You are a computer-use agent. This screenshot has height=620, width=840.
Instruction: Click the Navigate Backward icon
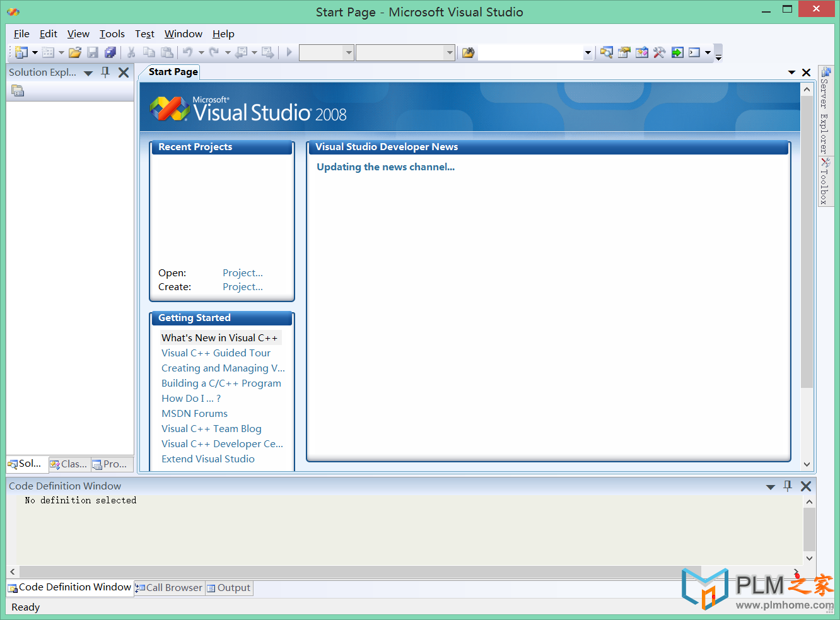point(241,52)
